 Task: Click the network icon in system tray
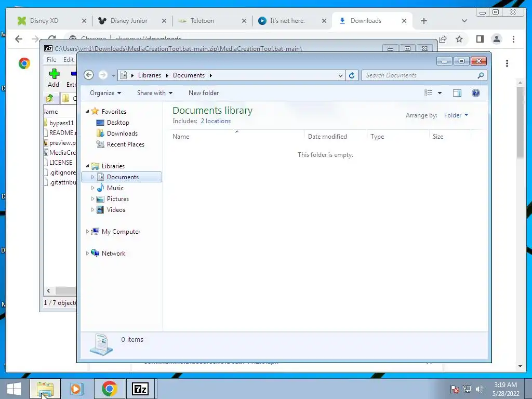click(467, 389)
